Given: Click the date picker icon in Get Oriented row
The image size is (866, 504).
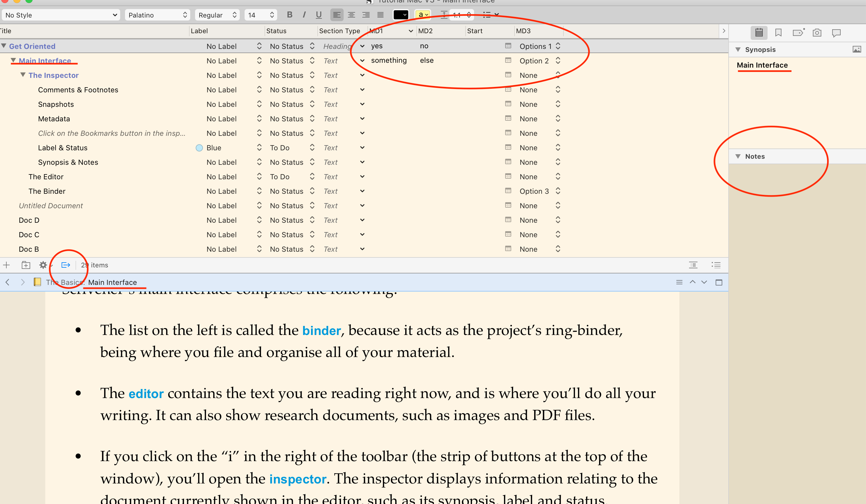Looking at the screenshot, I should click(508, 46).
